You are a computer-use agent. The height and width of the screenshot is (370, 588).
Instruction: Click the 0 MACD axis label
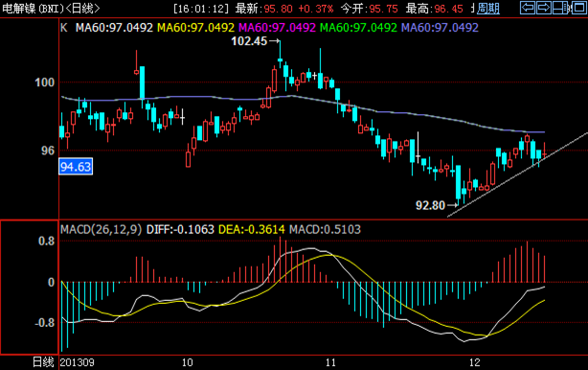click(52, 282)
